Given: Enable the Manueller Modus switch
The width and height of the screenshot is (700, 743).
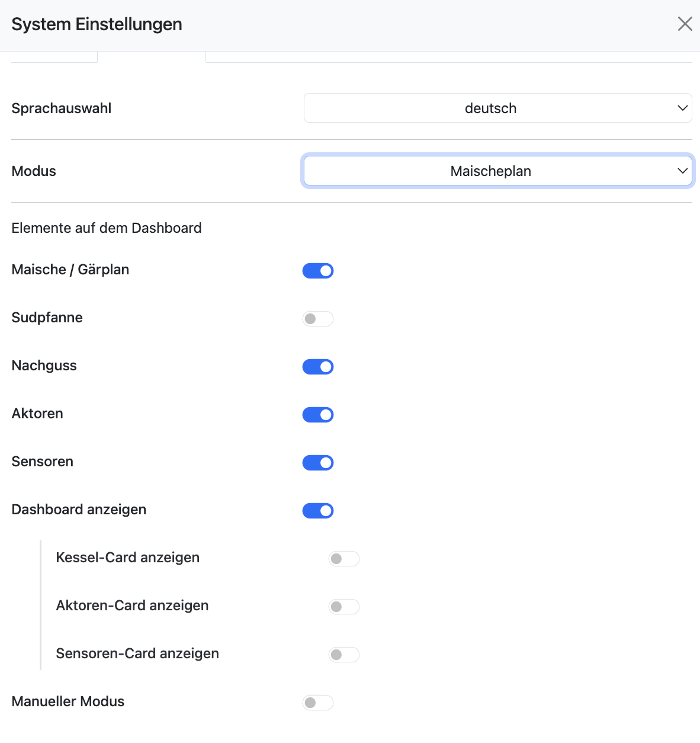Looking at the screenshot, I should tap(318, 703).
